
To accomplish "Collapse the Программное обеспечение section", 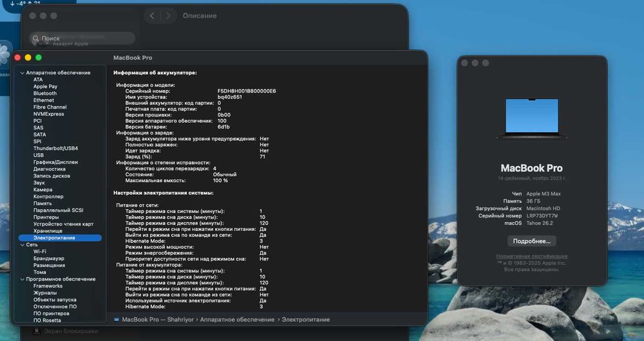I will pyautogui.click(x=22, y=279).
